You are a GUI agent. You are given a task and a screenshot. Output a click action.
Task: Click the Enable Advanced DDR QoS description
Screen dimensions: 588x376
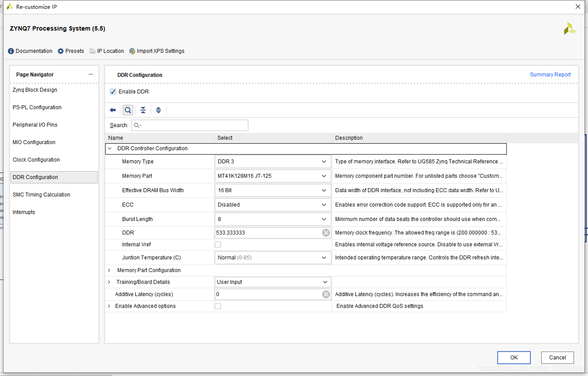coord(380,306)
